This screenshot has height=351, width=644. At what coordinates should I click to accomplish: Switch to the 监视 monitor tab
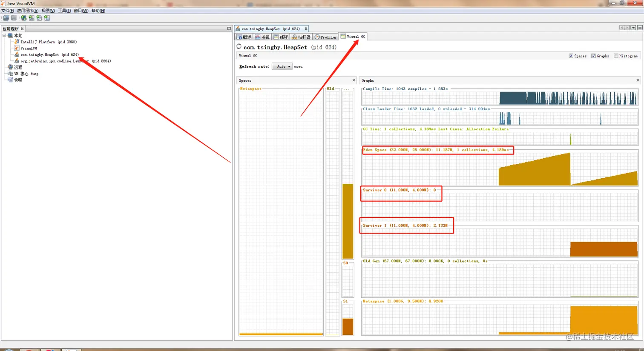click(x=262, y=37)
